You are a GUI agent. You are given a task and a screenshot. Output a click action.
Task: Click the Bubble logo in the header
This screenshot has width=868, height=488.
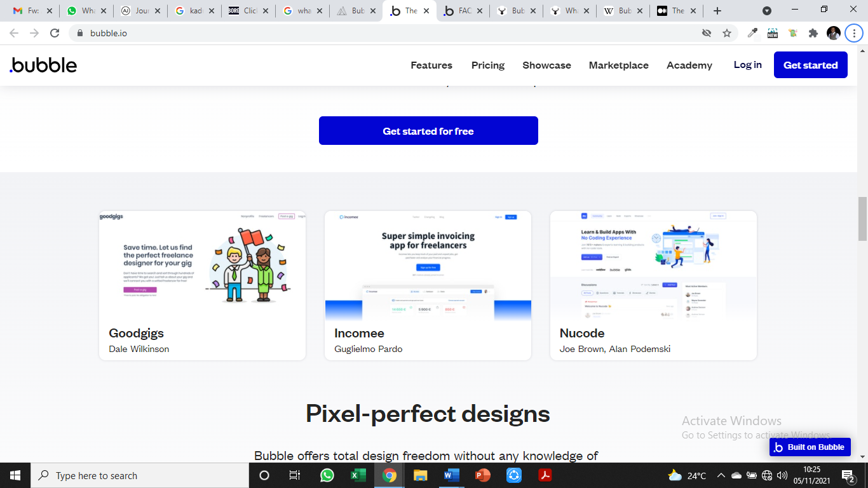pyautogui.click(x=43, y=65)
